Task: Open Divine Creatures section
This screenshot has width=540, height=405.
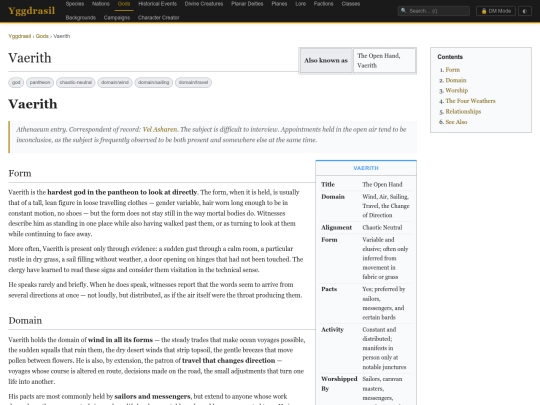Action: point(204,4)
